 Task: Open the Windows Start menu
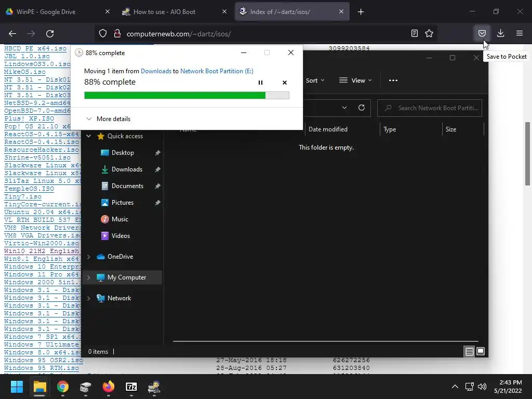coord(17,387)
